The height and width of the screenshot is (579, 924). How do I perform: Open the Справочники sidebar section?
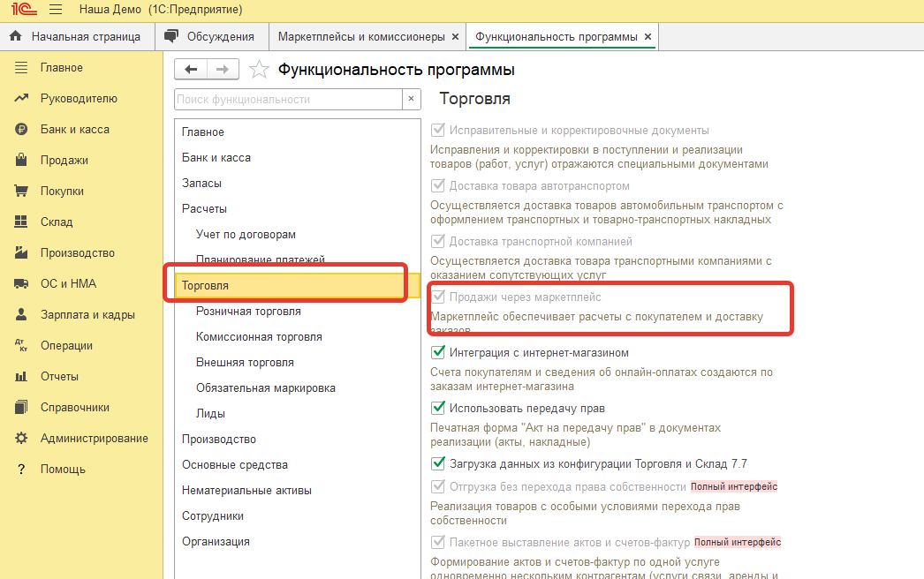coord(74,407)
